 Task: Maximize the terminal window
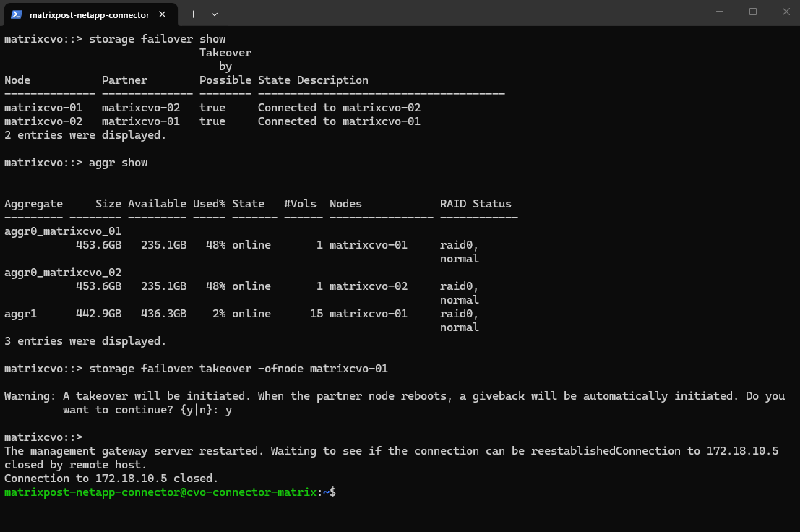(x=753, y=12)
